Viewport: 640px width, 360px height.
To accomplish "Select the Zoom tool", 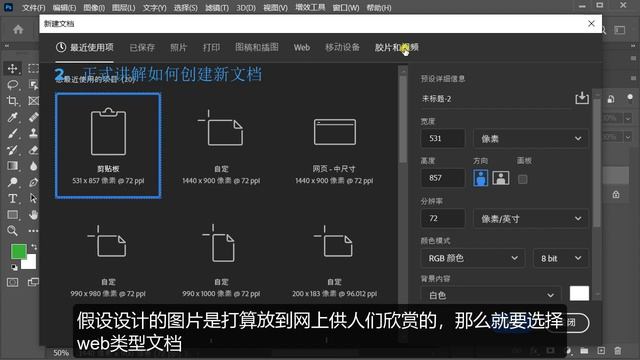I will (x=12, y=231).
